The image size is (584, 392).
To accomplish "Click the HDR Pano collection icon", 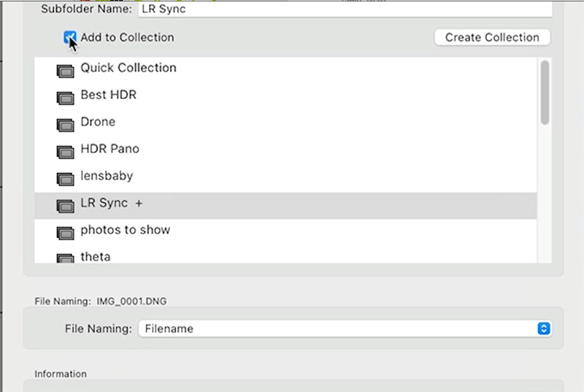I will [65, 152].
